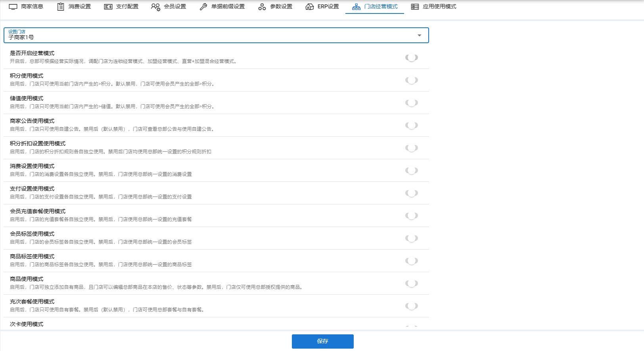
Task: Enable 充次套餐使用模式 switch
Action: coord(412,306)
